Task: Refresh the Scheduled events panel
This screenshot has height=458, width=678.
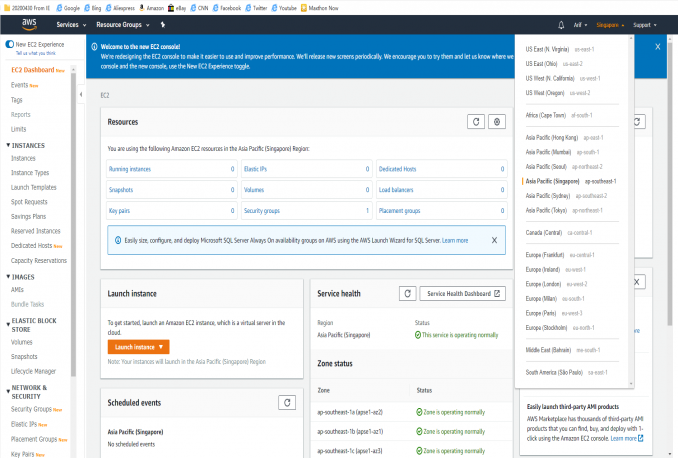Action: [x=287, y=401]
